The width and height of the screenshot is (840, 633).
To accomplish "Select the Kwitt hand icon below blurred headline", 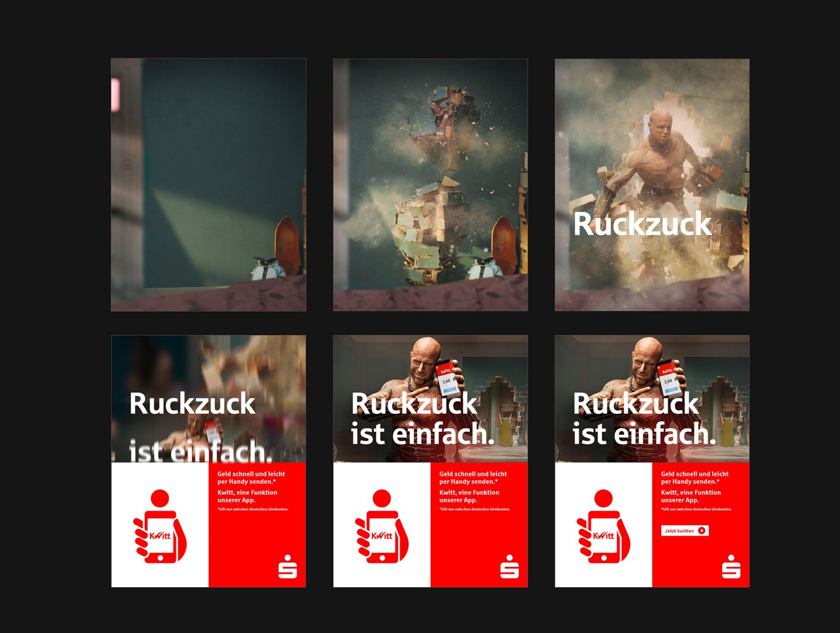I will click(159, 526).
